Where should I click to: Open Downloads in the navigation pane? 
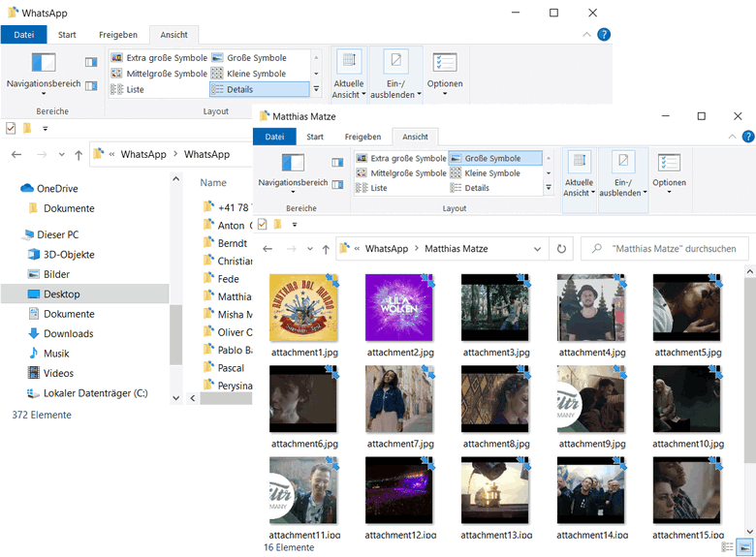click(x=61, y=333)
